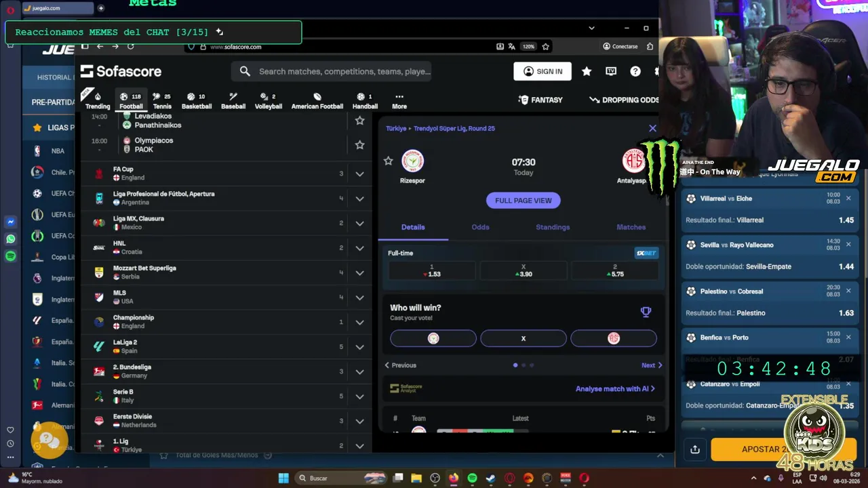Bookmark page with address bar star
868x488 pixels.
(545, 46)
